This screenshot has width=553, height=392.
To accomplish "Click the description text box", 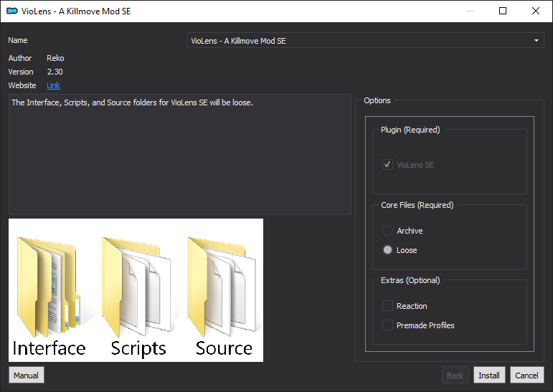I will 180,154.
